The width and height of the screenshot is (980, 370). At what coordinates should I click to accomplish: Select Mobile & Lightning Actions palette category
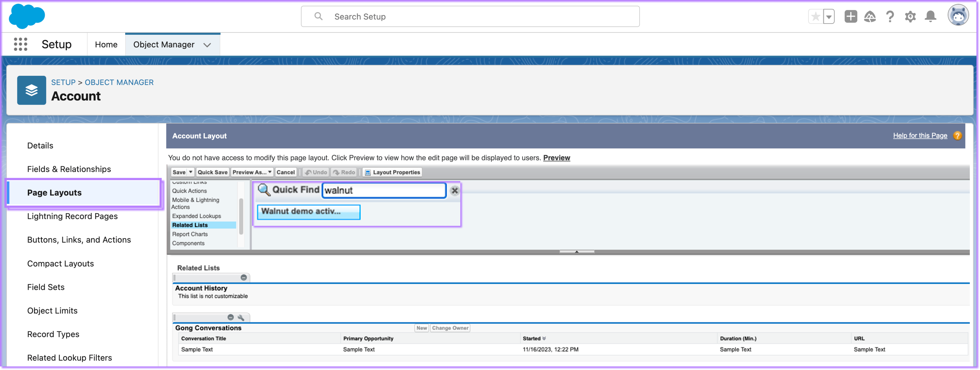tap(195, 203)
